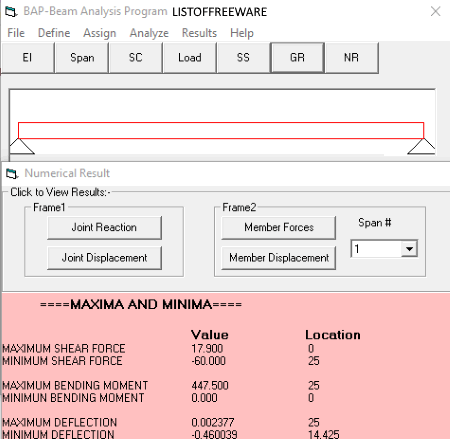Click the Span # combo box field
This screenshot has height=439, width=450.
(x=384, y=249)
